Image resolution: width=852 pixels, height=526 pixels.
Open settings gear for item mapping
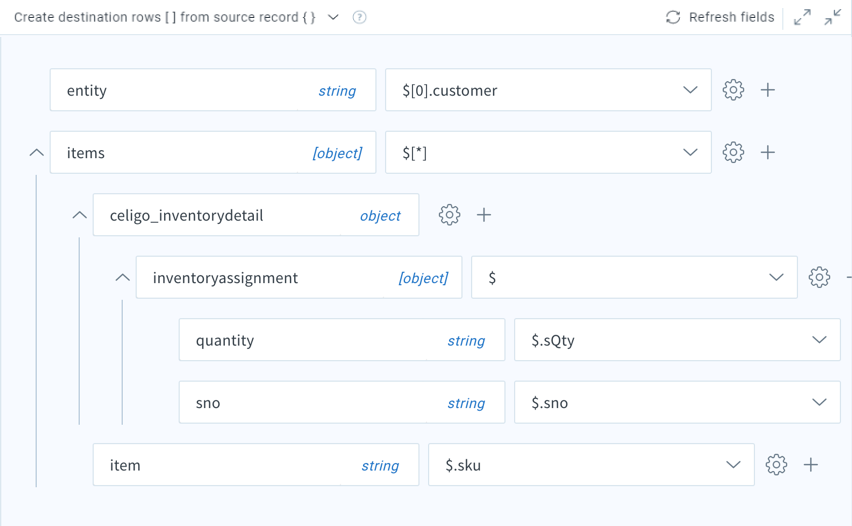pyautogui.click(x=776, y=465)
